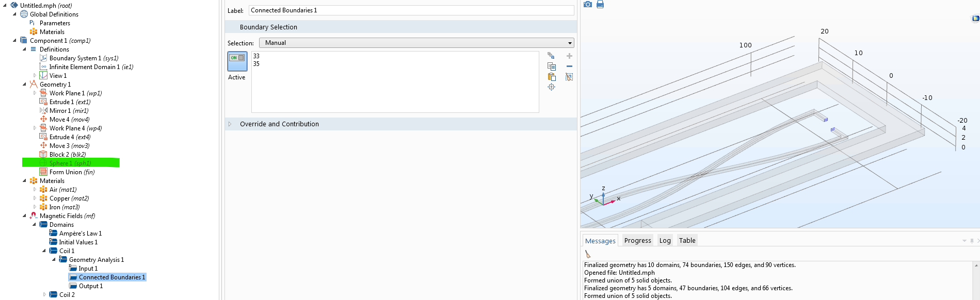Toggle the Active selection switch
Viewport: 980px width, 300px height.
pos(237,61)
